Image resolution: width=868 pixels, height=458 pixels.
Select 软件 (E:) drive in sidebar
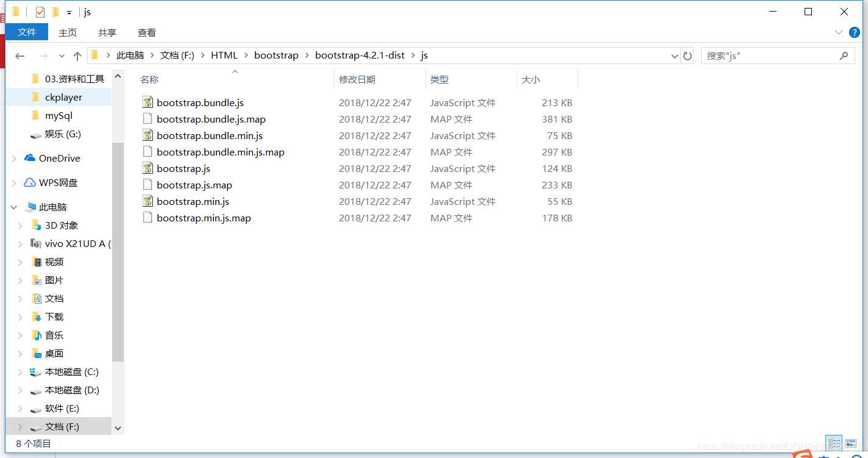pyautogui.click(x=59, y=408)
